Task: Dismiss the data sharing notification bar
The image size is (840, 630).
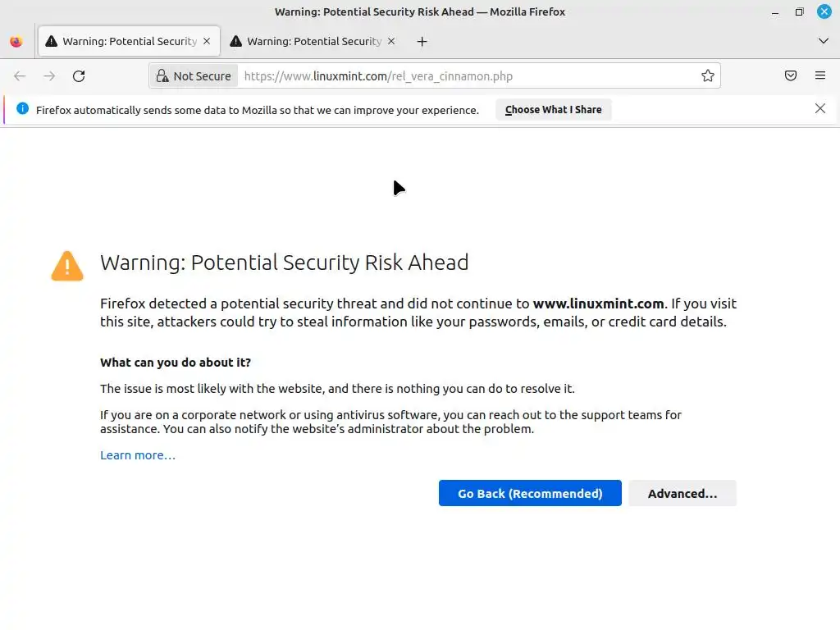Action: (819, 108)
